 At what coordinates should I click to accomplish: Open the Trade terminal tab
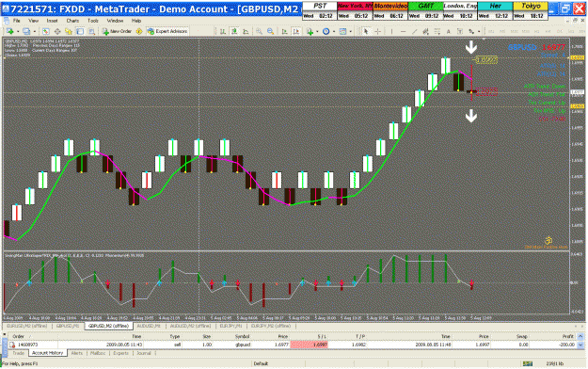(x=18, y=353)
